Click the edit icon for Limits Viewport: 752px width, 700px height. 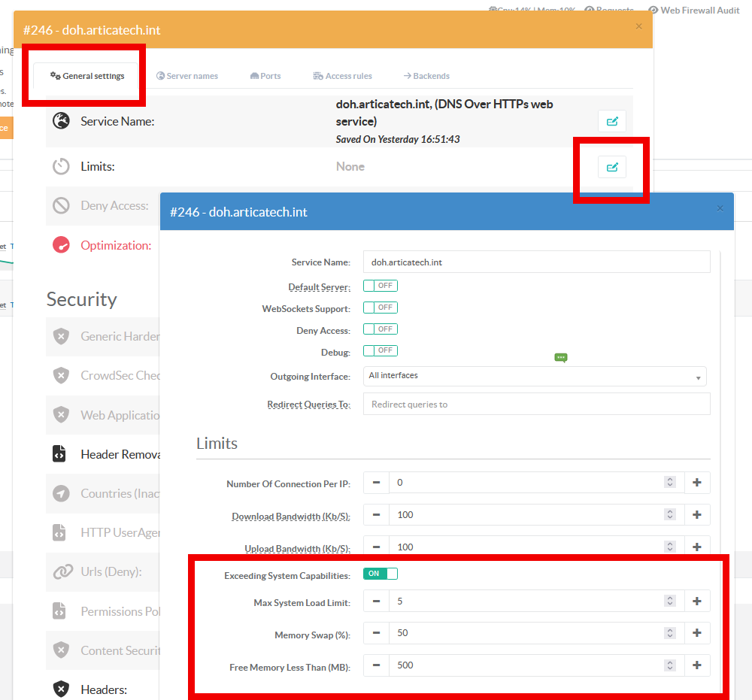click(611, 167)
